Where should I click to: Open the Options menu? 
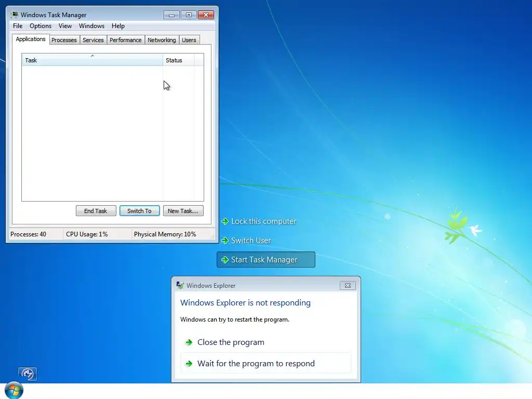click(x=41, y=26)
